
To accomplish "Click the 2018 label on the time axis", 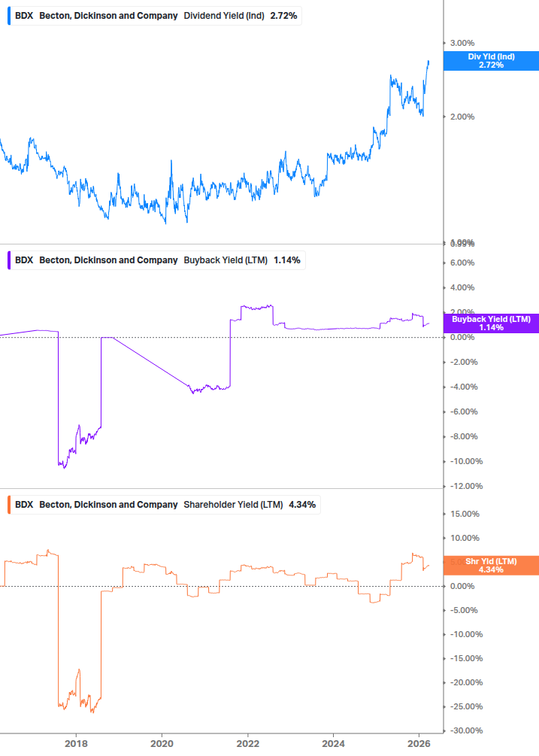I will pyautogui.click(x=76, y=743).
